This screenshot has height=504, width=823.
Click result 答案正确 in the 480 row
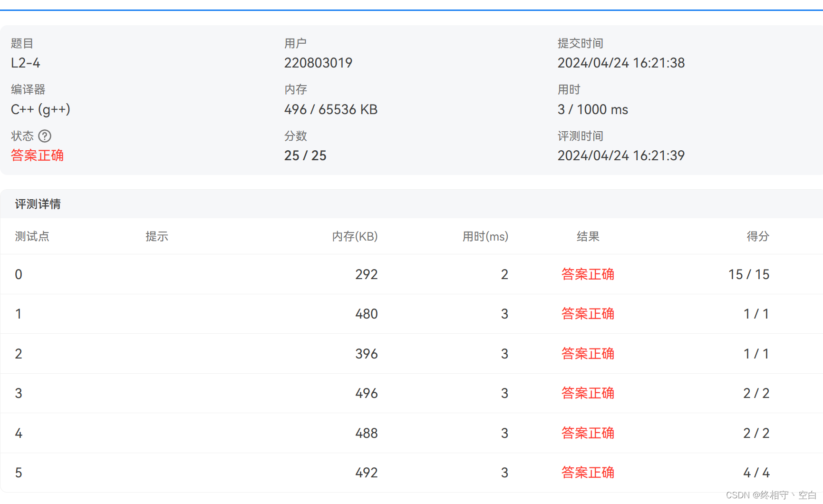pos(588,314)
